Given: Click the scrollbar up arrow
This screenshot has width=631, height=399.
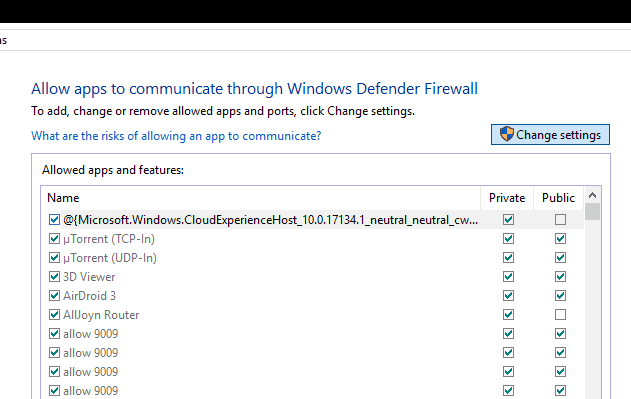Looking at the screenshot, I should point(592,195).
